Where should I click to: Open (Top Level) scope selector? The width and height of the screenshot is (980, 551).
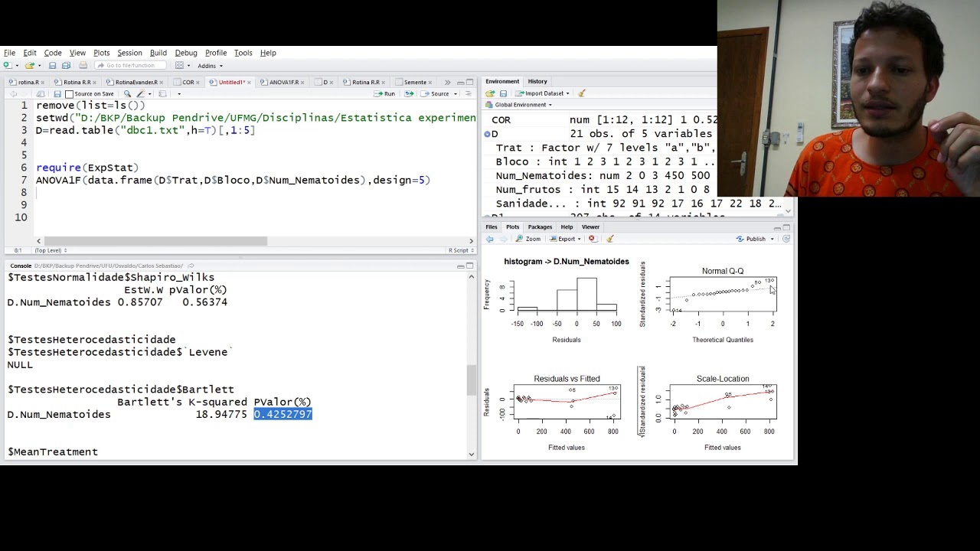pos(50,250)
